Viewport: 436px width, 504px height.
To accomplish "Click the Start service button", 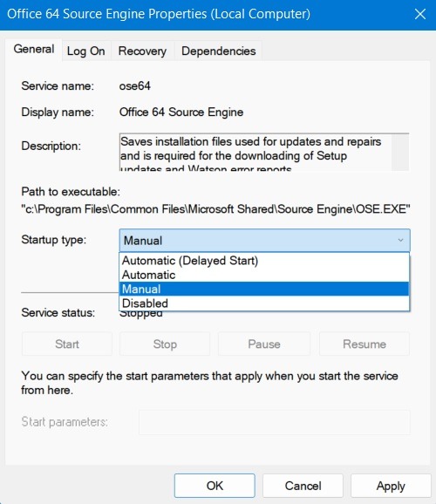I will 67,344.
